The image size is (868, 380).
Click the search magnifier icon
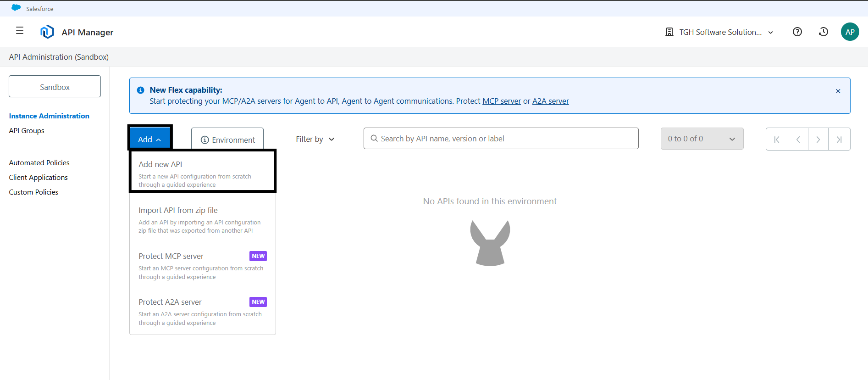(x=374, y=138)
